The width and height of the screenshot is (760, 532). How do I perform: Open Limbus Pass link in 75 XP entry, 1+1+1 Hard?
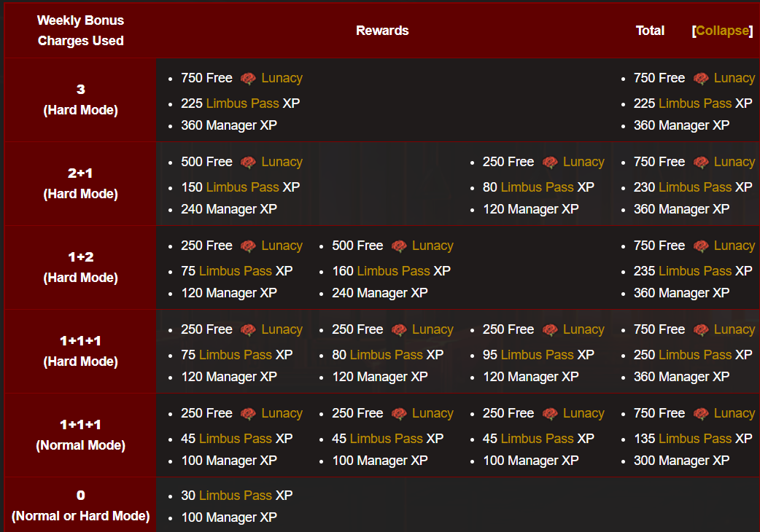pyautogui.click(x=236, y=354)
